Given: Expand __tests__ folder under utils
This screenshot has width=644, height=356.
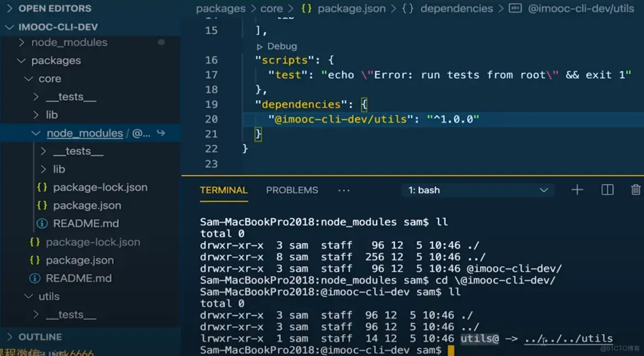Looking at the screenshot, I should pos(71,315).
